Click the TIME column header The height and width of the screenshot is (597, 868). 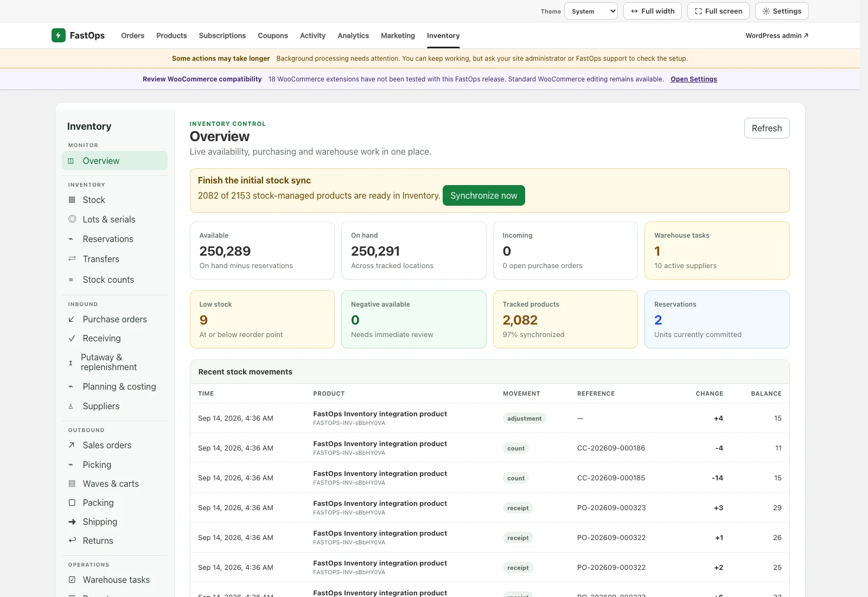pyautogui.click(x=206, y=393)
